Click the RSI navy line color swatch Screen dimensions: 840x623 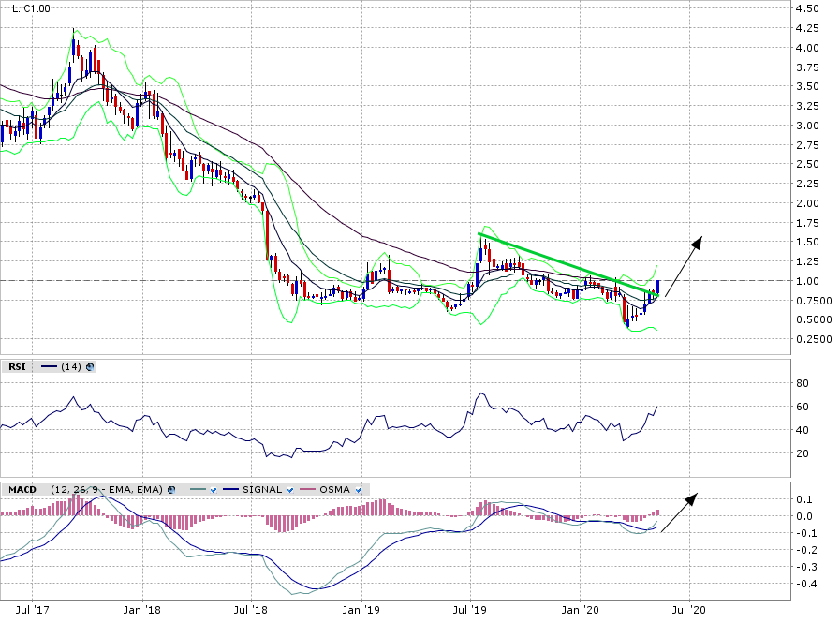pyautogui.click(x=47, y=366)
